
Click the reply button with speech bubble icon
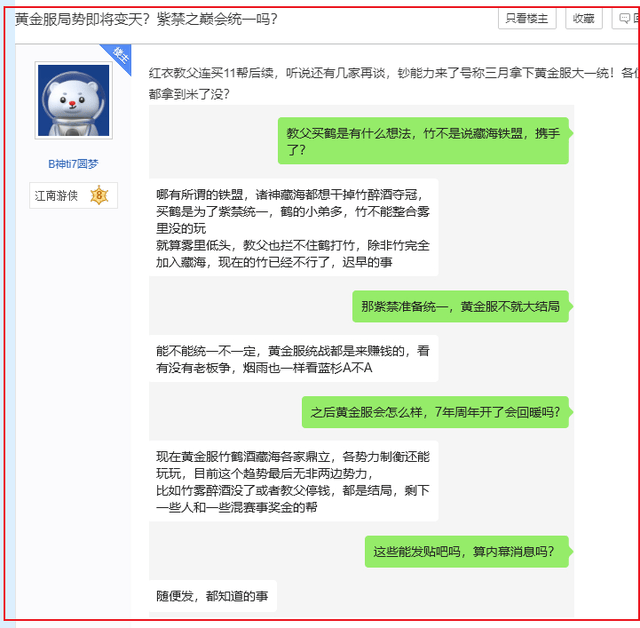[626, 18]
